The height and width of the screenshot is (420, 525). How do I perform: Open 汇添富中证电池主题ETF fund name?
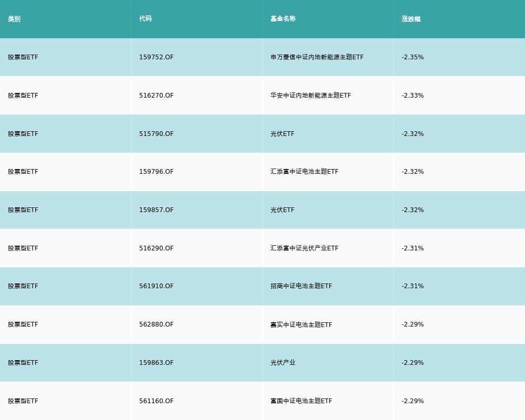pos(304,172)
